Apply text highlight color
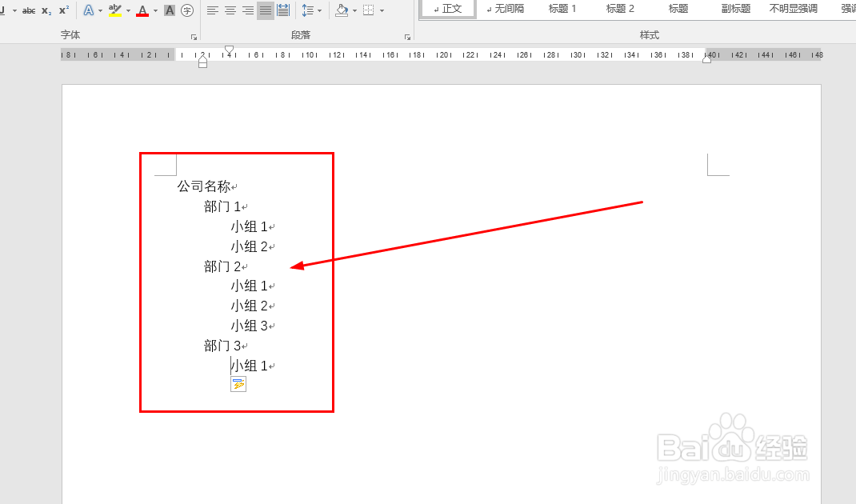The width and height of the screenshot is (856, 504). 114,10
